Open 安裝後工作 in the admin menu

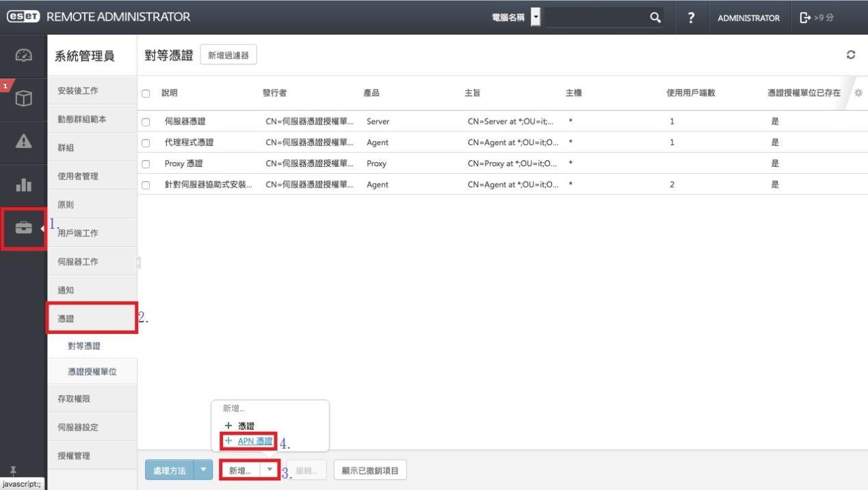coord(92,90)
